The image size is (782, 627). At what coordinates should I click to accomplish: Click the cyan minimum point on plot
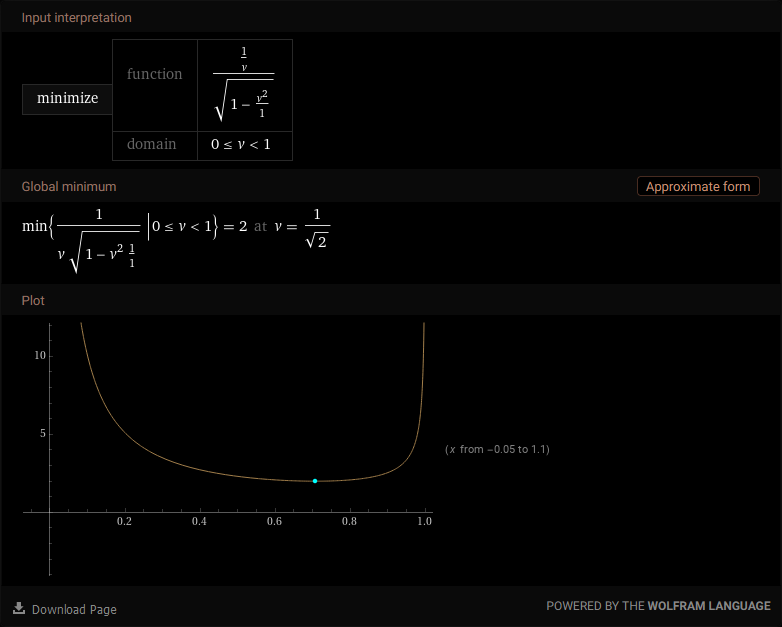click(315, 481)
